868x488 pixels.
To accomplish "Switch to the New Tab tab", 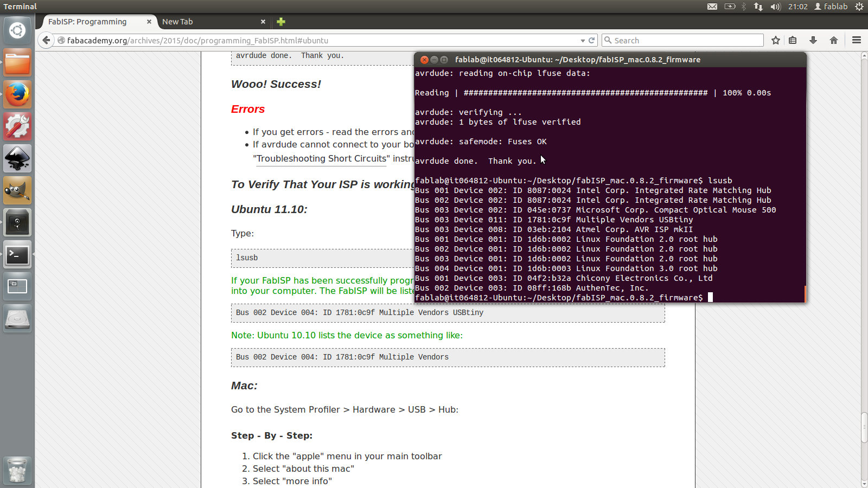I will point(177,22).
